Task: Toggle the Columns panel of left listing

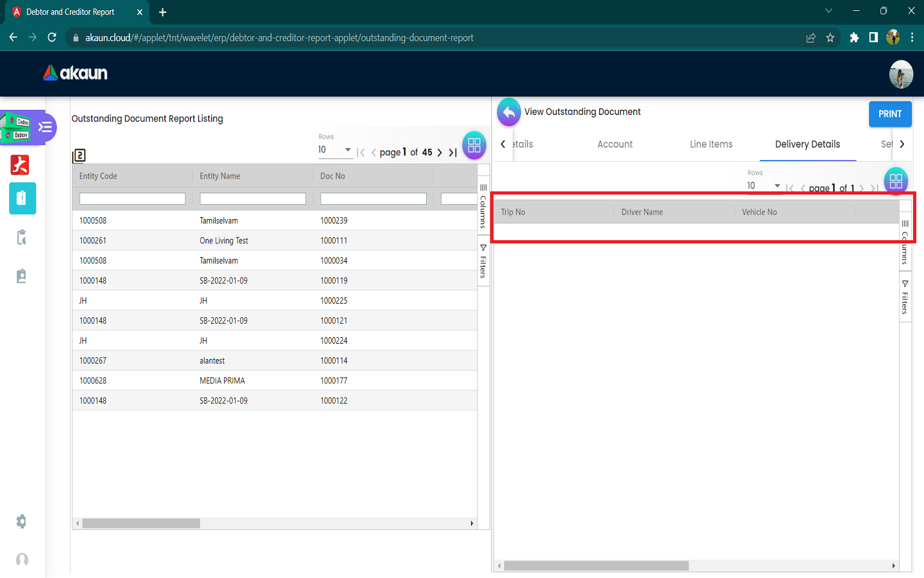Action: click(483, 207)
